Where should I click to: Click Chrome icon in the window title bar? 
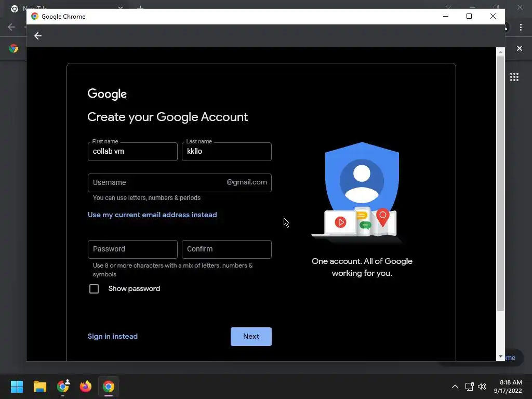35,16
